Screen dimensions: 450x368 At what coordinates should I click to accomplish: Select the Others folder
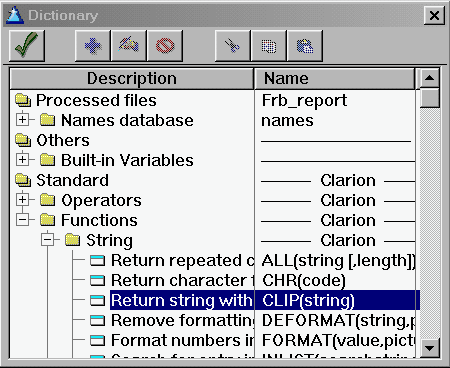point(63,140)
